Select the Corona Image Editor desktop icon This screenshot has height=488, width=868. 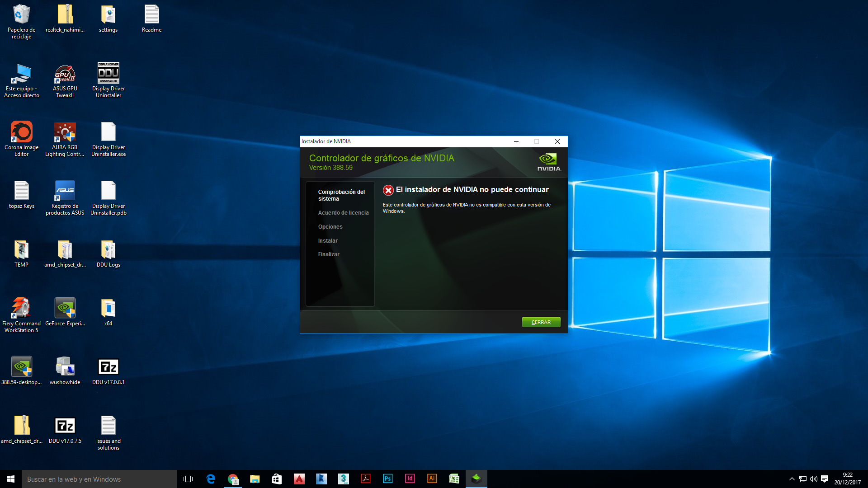(21, 132)
